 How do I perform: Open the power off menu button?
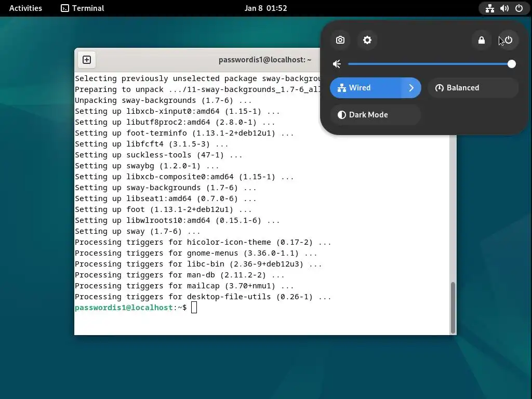point(509,40)
